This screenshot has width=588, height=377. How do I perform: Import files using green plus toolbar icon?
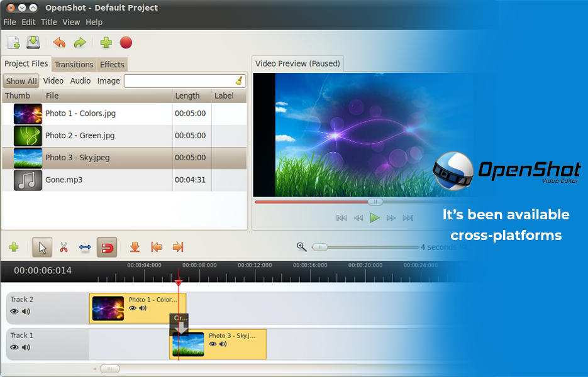pyautogui.click(x=106, y=42)
